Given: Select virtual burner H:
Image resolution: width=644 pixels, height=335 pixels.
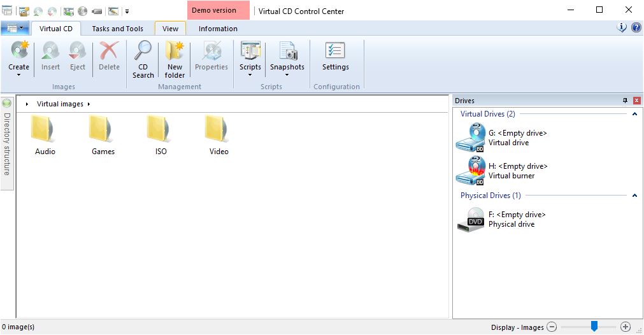Looking at the screenshot, I should (x=502, y=171).
